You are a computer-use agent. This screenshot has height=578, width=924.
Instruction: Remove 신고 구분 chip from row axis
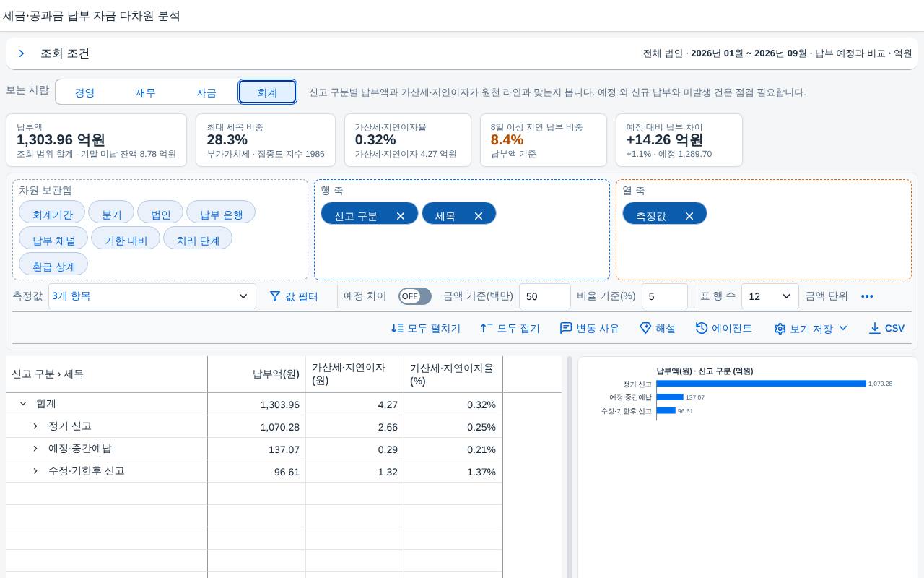tap(401, 216)
